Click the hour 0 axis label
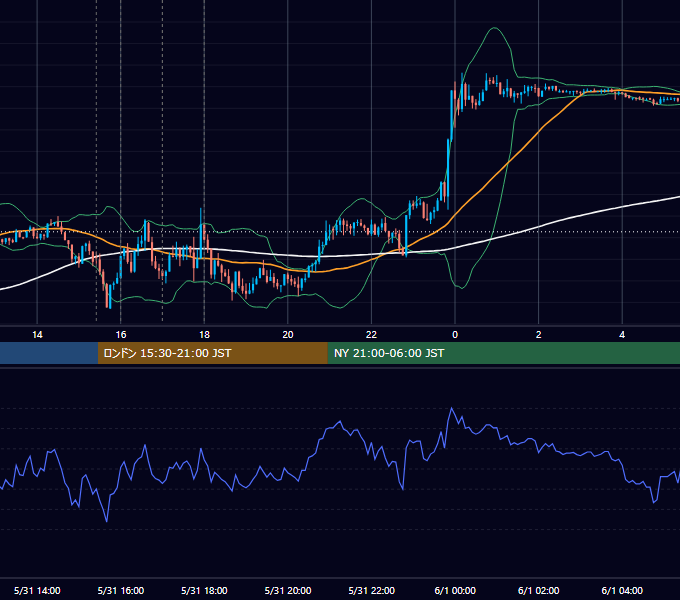 coord(455,335)
